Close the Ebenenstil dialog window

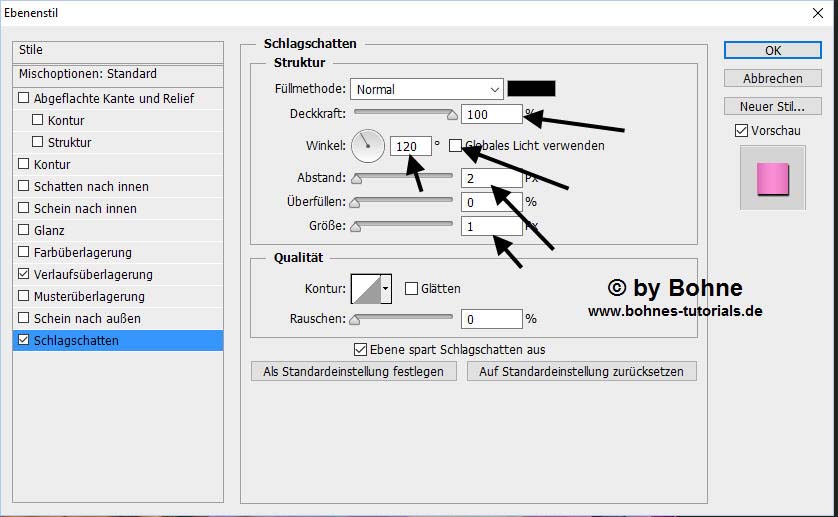[817, 14]
